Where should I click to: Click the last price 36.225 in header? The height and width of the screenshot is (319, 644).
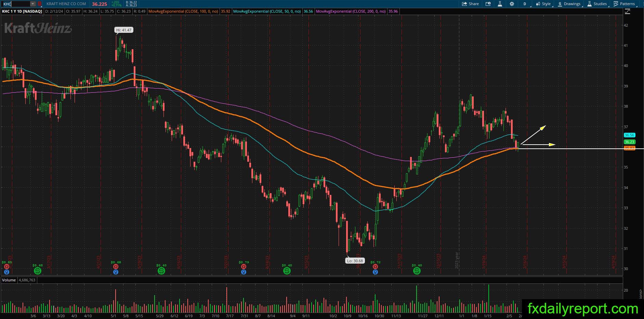pos(100,4)
